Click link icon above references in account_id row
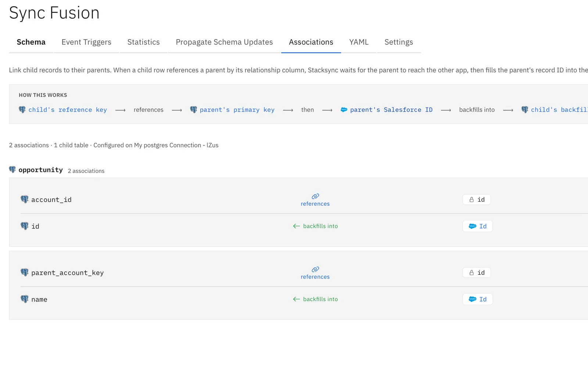588x382 pixels. click(315, 196)
